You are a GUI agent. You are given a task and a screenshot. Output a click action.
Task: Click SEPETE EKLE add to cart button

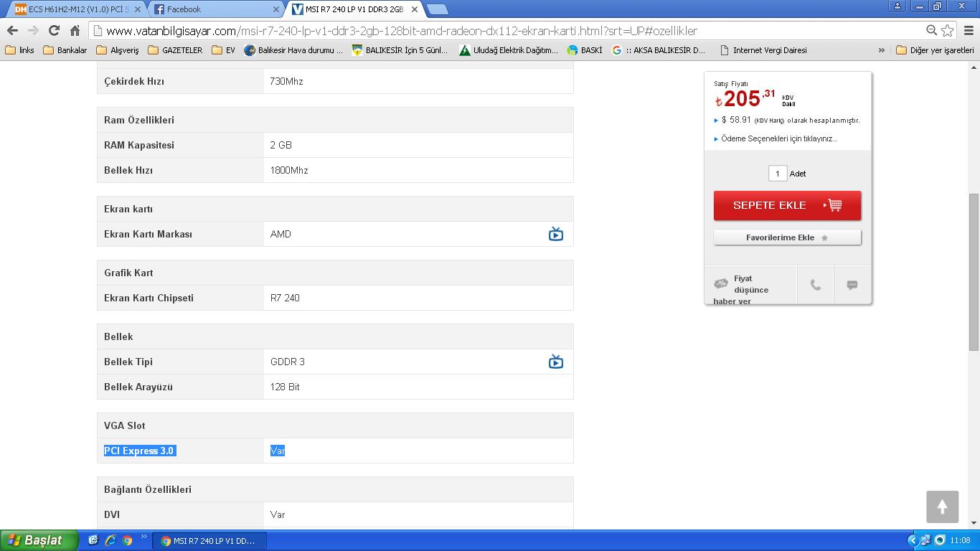(x=787, y=205)
